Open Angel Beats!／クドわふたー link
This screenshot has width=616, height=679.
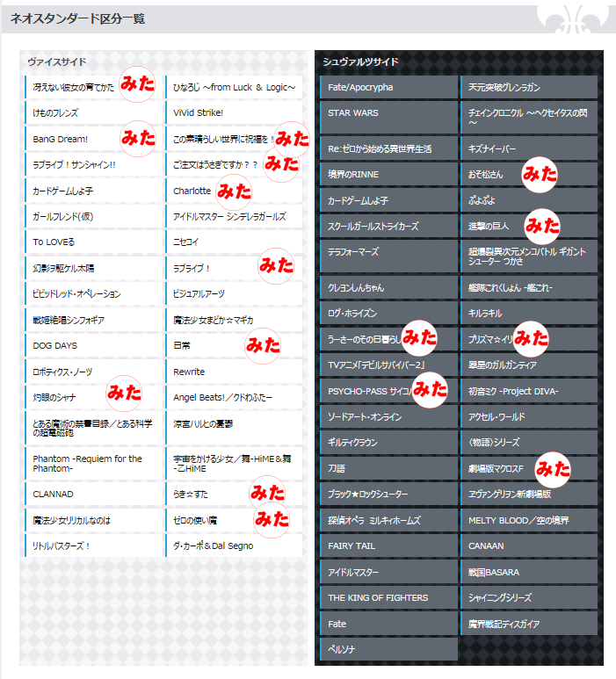point(234,397)
